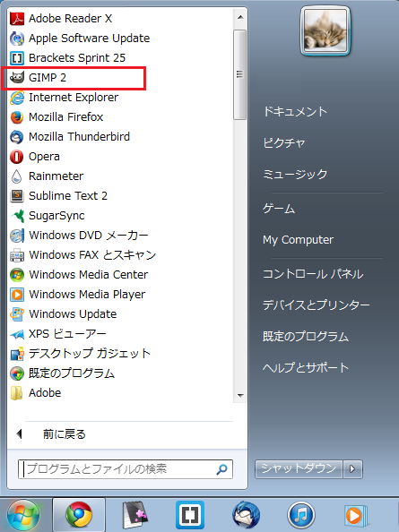Click the Chrome icon on the taskbar
The height and width of the screenshot is (532, 399).
click(79, 514)
